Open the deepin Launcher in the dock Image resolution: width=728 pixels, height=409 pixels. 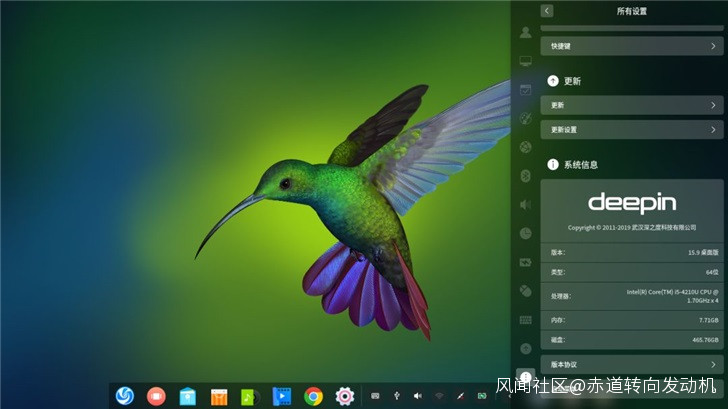coord(125,396)
